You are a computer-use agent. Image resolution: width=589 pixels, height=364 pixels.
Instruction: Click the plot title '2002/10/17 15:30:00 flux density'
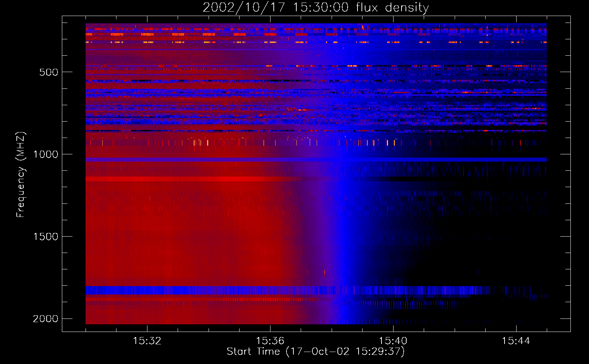pyautogui.click(x=316, y=7)
